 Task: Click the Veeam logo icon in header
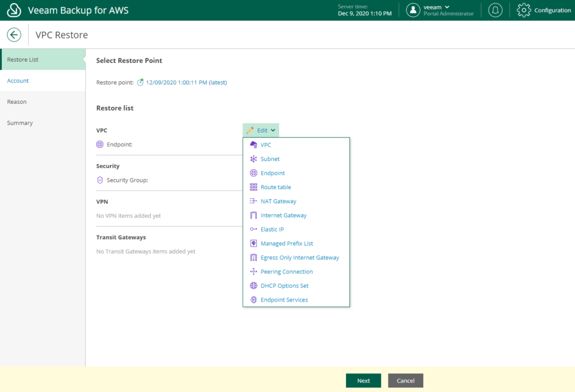14,10
